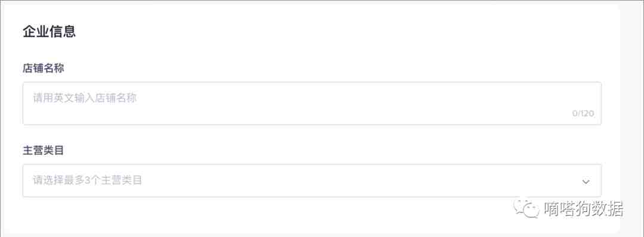Viewport: 644px width, 237px height.
Task: Click the 0/120 character counter
Action: point(583,114)
